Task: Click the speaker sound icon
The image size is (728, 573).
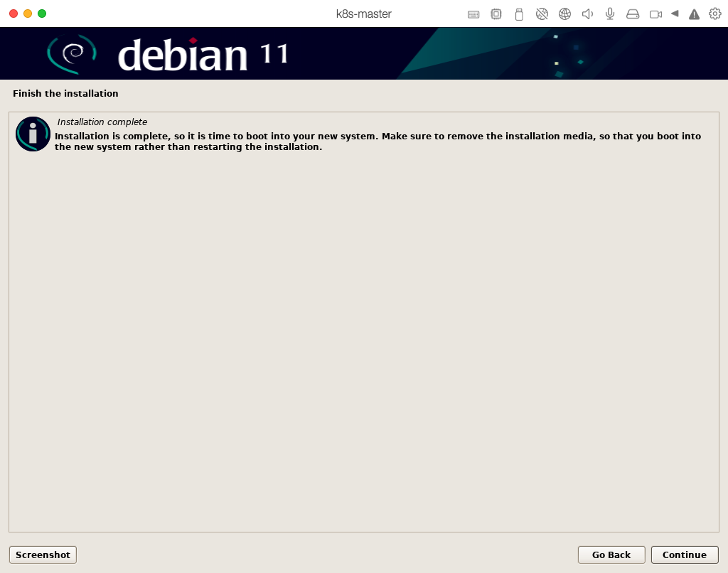Action: [587, 14]
